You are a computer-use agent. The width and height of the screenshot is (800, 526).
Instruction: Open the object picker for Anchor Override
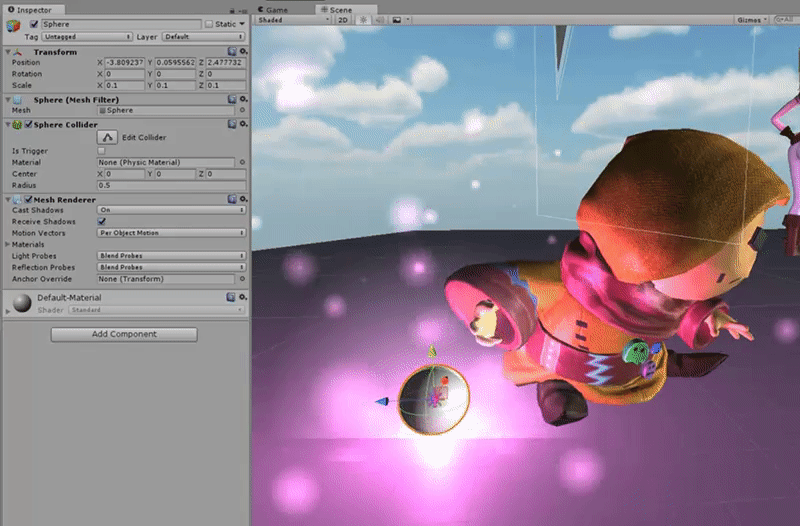pyautogui.click(x=242, y=279)
